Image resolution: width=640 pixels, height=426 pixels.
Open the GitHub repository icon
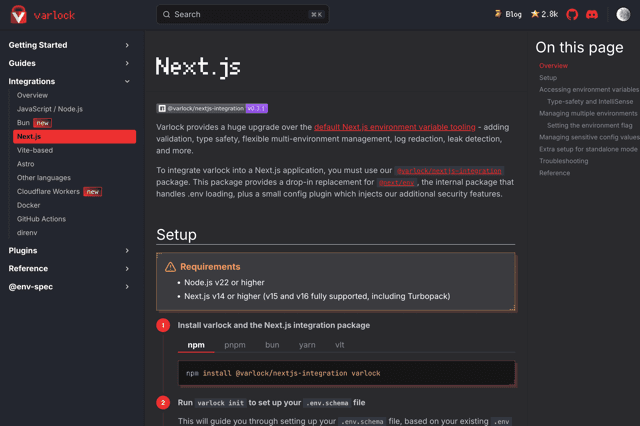(573, 15)
